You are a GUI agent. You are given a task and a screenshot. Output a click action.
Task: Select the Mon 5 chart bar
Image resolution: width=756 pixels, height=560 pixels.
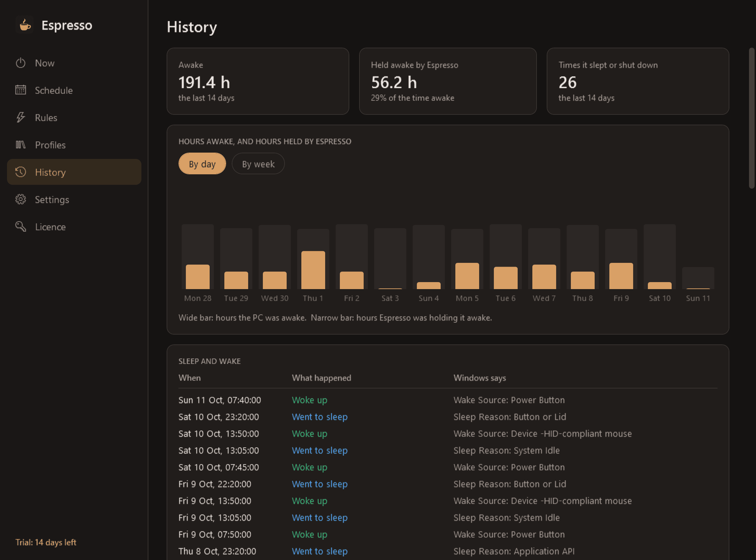pyautogui.click(x=467, y=259)
